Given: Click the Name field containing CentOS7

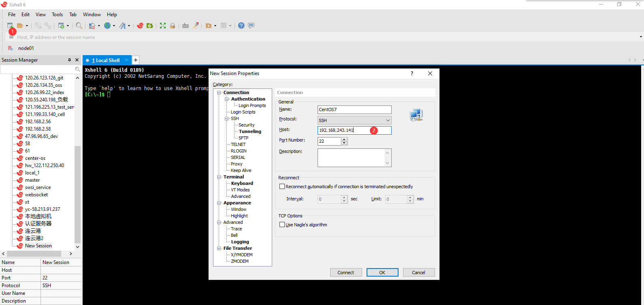Looking at the screenshot, I should click(x=354, y=110).
